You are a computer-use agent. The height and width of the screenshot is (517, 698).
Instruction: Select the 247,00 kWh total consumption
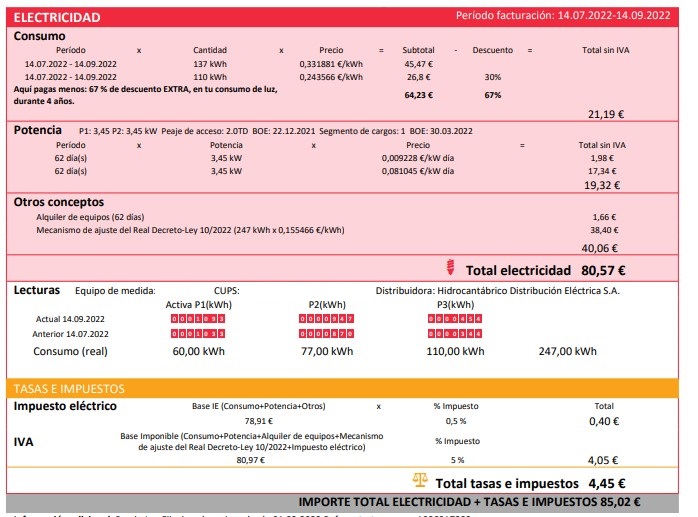point(568,351)
